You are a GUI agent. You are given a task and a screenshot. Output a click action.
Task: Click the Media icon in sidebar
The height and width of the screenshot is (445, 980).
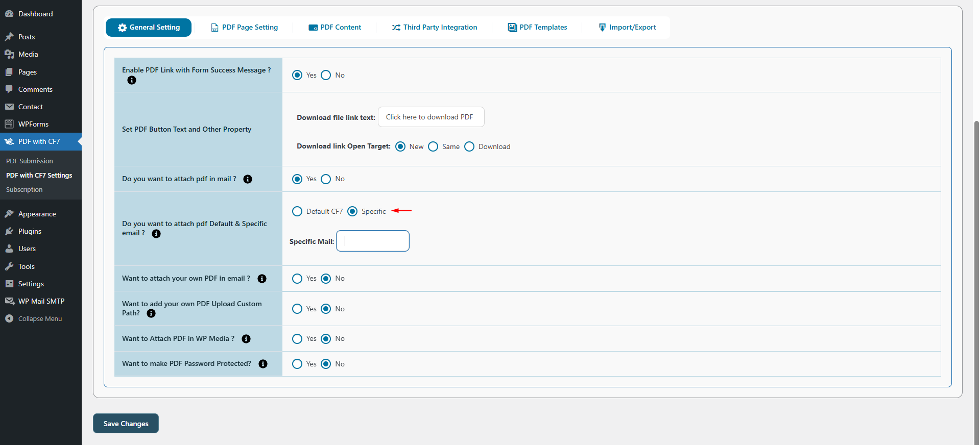point(9,54)
